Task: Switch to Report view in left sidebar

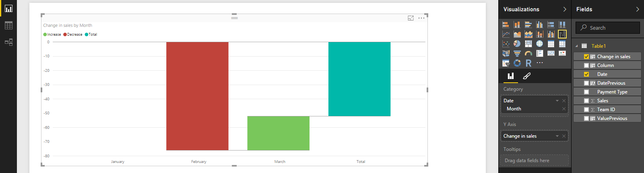Action: tap(8, 8)
